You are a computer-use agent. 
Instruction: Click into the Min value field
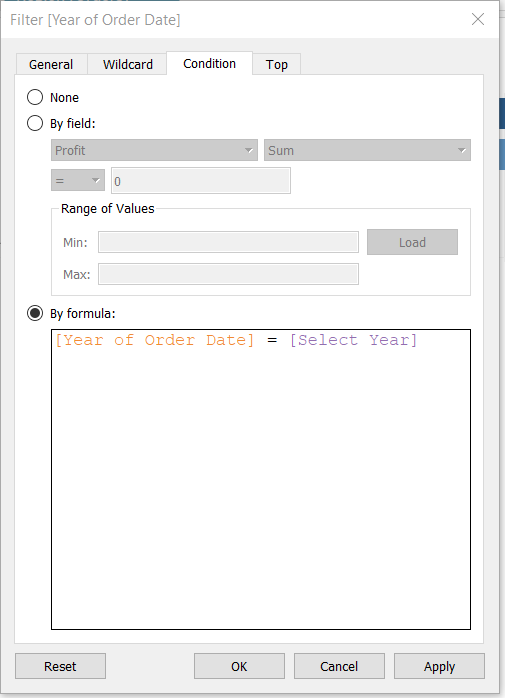(228, 242)
